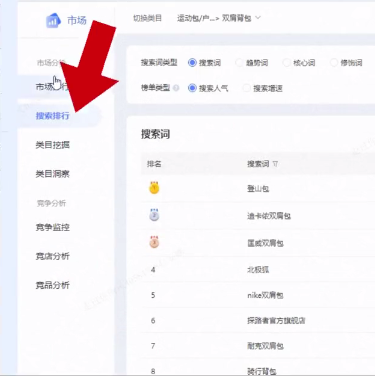Click the search term 探路者官方旗舰店
Screen dimensions: 375x376
(276, 321)
